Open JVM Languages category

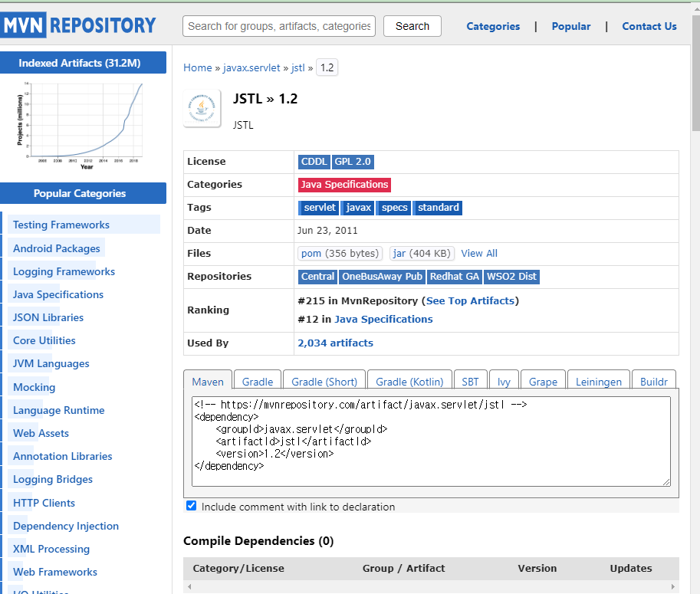[51, 364]
